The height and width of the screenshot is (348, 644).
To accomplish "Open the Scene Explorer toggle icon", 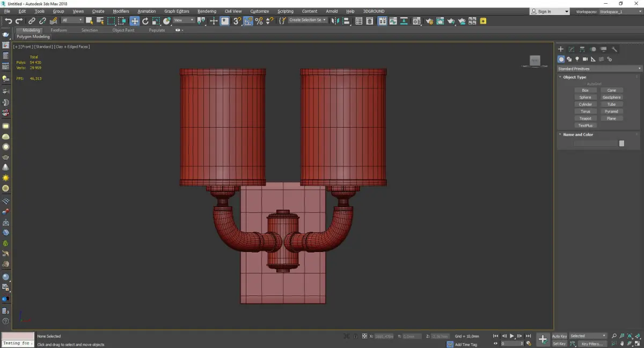I will (358, 21).
